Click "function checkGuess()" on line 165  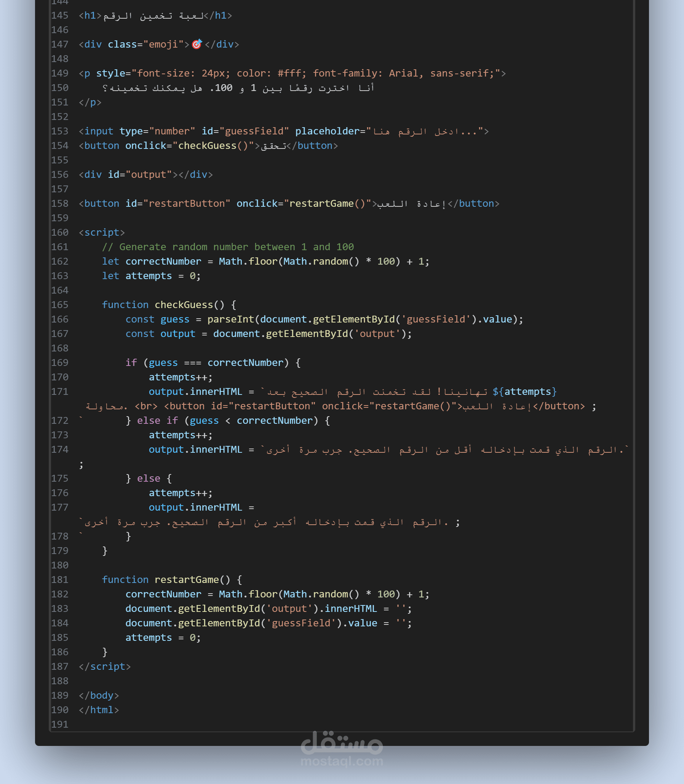click(x=163, y=305)
